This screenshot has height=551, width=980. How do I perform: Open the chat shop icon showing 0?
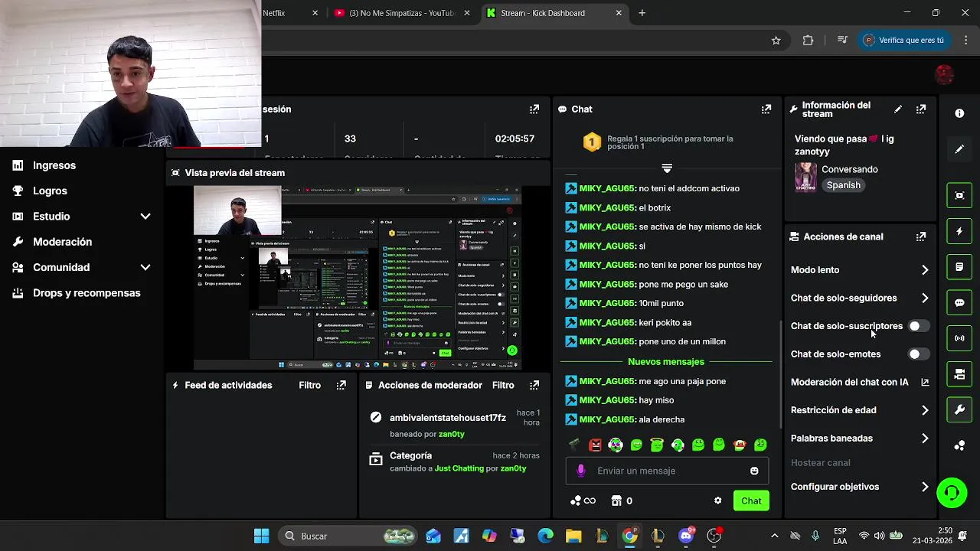(622, 500)
